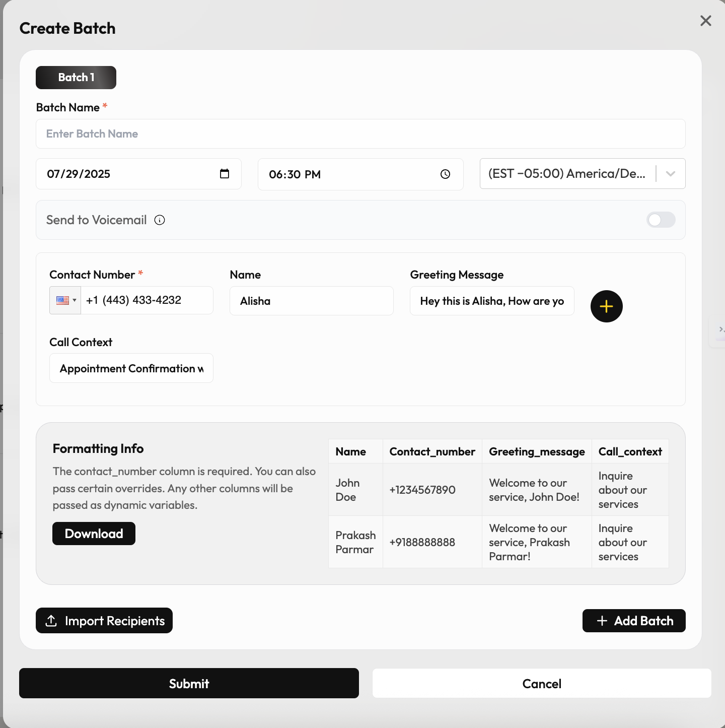Click the Import Recipients button
This screenshot has width=725, height=728.
[x=104, y=621]
